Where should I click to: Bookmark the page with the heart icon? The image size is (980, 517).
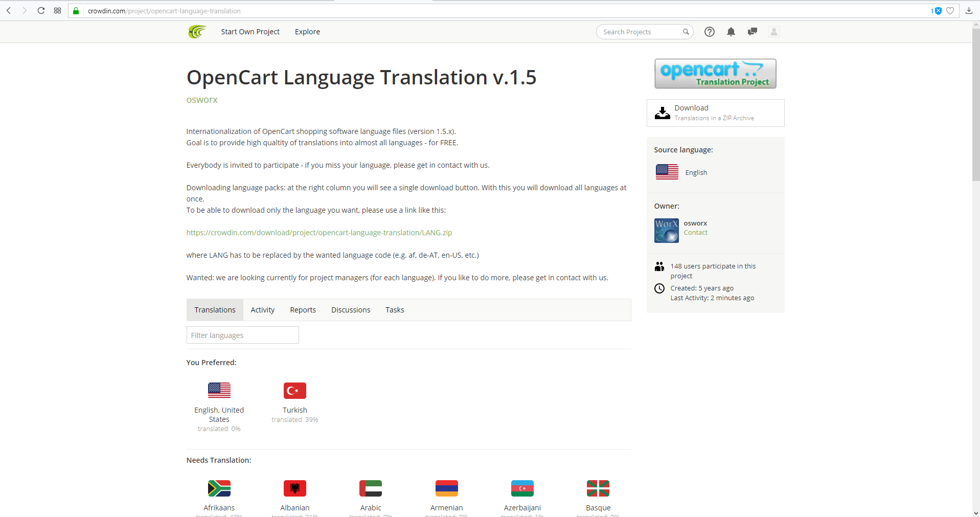coord(950,11)
